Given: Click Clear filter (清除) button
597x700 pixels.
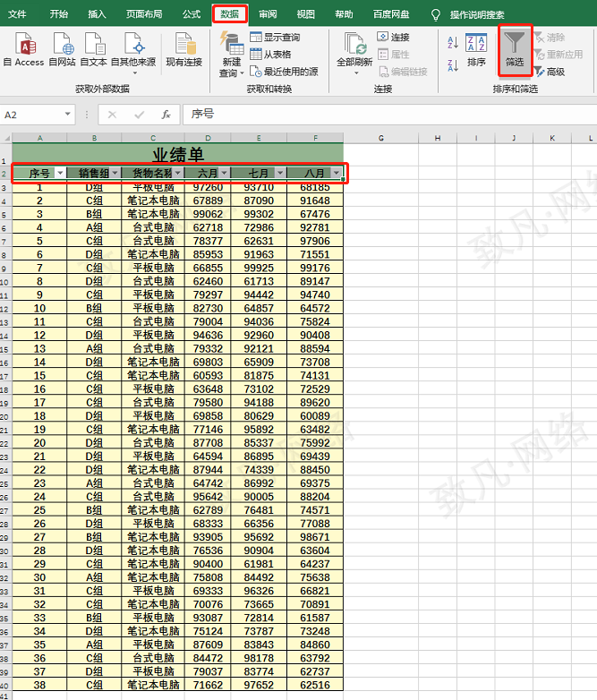Looking at the screenshot, I should 550,37.
